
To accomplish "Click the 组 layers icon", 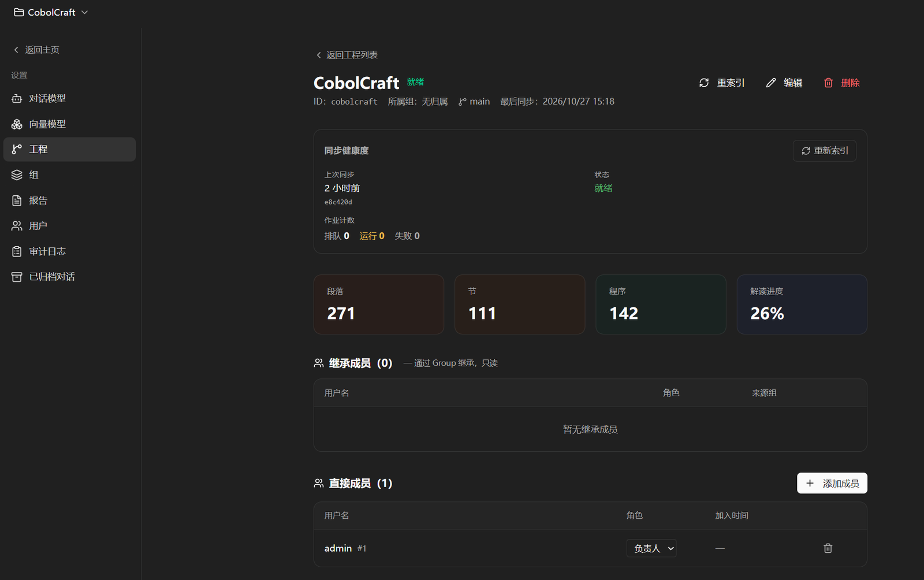I will click(x=17, y=175).
